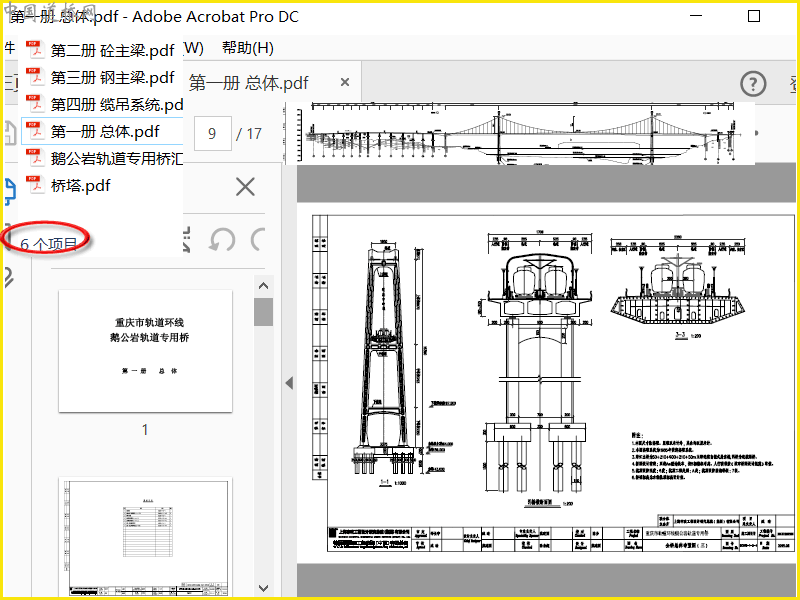
Task: Click PDF icon next to 第三册 钢主梁.pdf
Action: tap(35, 77)
